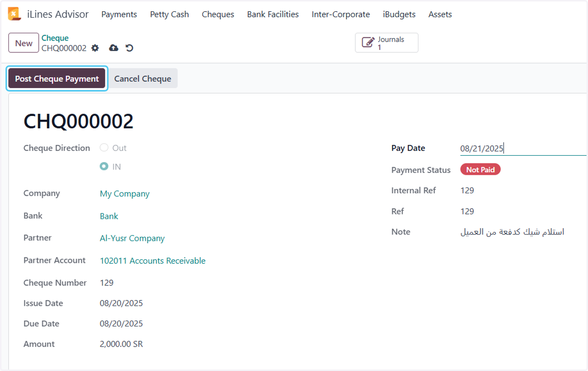The width and height of the screenshot is (588, 371).
Task: Click the Journals pencil-and-paper icon
Action: click(x=368, y=43)
